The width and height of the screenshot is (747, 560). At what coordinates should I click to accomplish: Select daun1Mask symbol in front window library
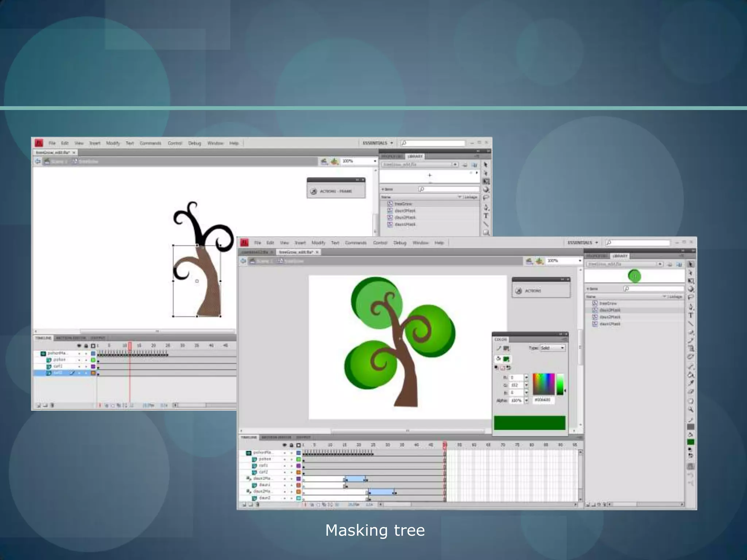(610, 324)
